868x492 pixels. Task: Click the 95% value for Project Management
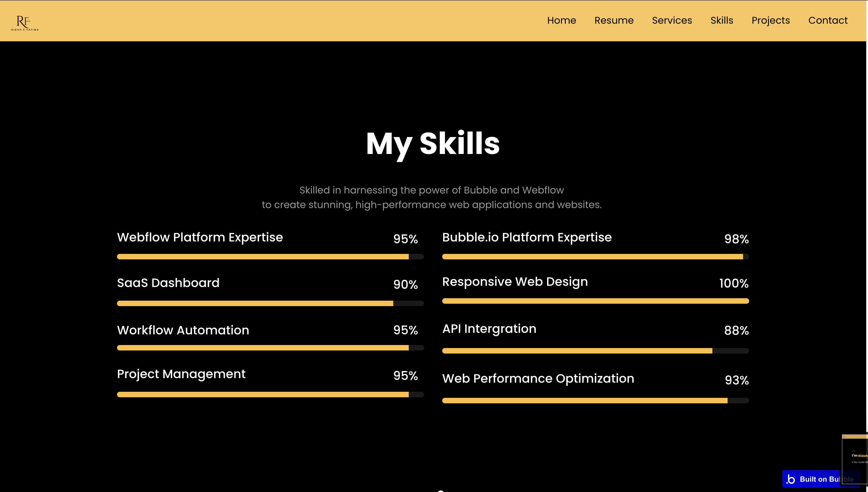(x=405, y=376)
